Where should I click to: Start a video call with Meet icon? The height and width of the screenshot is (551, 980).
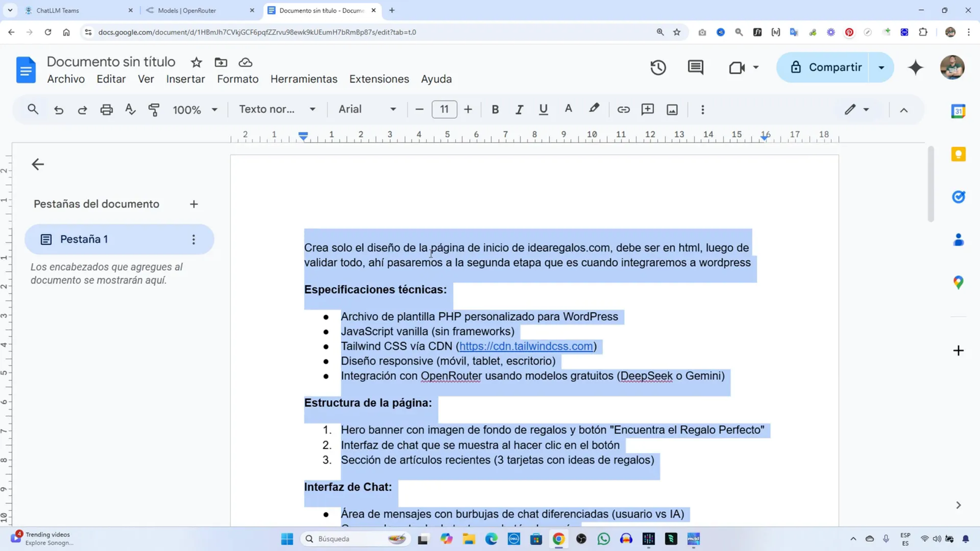click(x=737, y=67)
